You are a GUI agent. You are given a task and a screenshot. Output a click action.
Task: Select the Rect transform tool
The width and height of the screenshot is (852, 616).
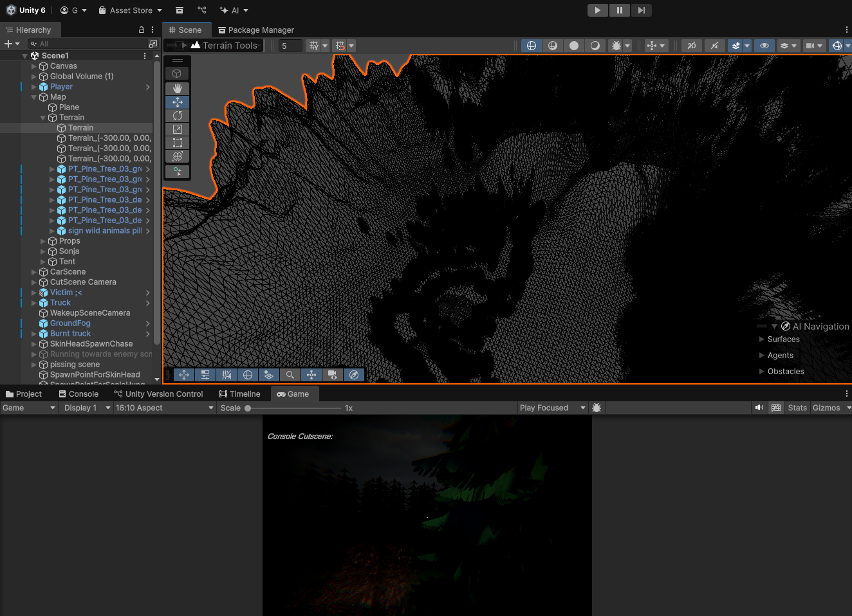(x=177, y=143)
